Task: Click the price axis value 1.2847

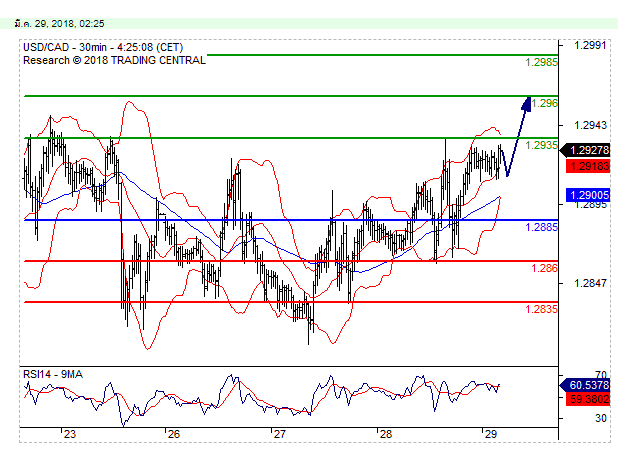Action: tap(590, 283)
